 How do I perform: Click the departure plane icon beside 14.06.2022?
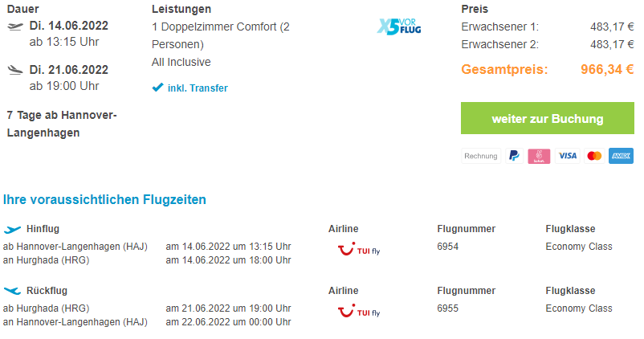(x=15, y=27)
